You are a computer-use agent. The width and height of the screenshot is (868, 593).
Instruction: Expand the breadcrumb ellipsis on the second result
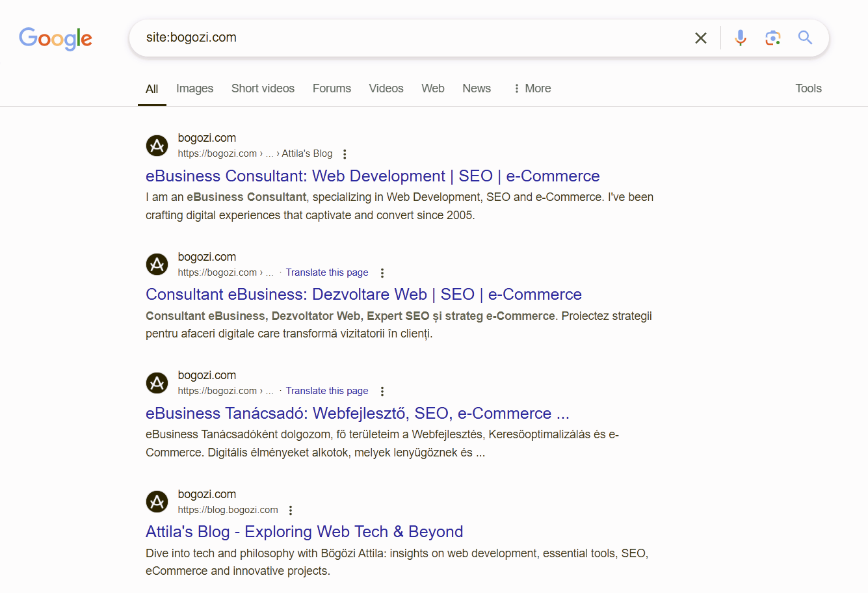point(270,272)
